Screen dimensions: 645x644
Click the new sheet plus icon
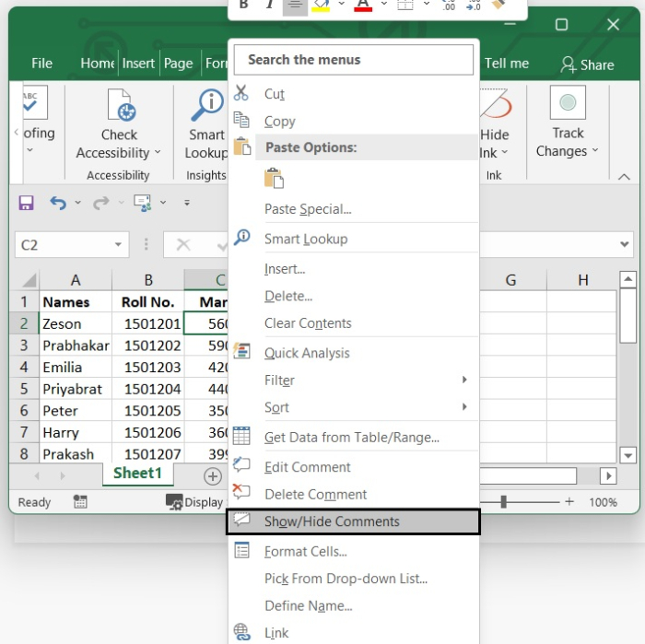pos(213,476)
